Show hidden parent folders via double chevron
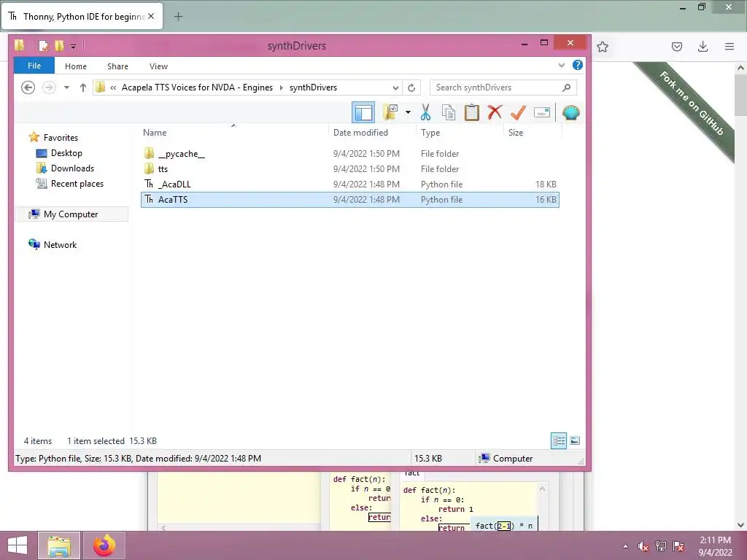747x560 pixels. pyautogui.click(x=113, y=87)
